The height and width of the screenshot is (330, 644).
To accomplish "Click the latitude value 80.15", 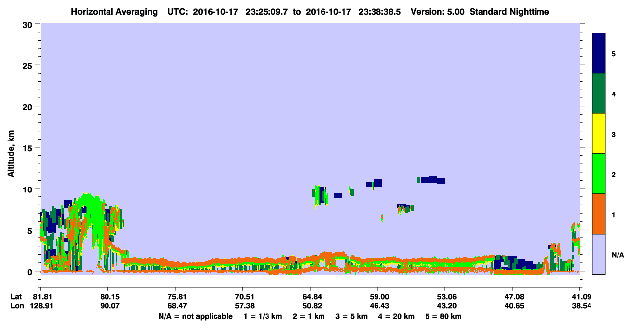I will coord(108,297).
